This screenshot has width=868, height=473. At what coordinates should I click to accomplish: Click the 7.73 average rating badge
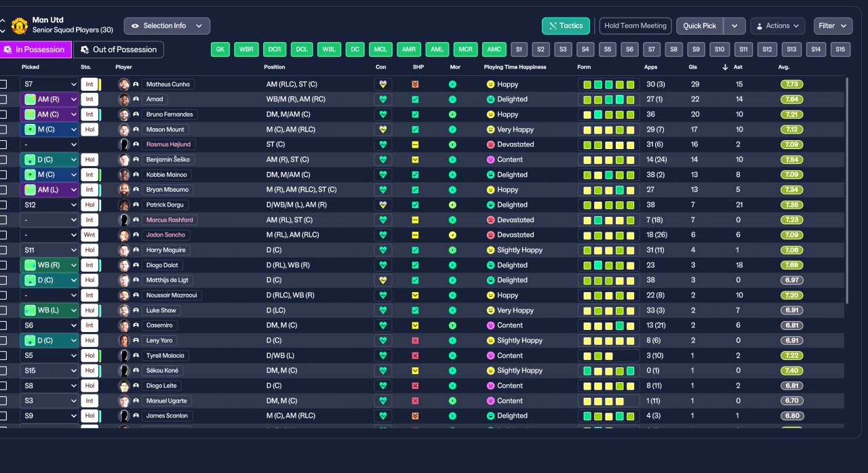tap(791, 84)
